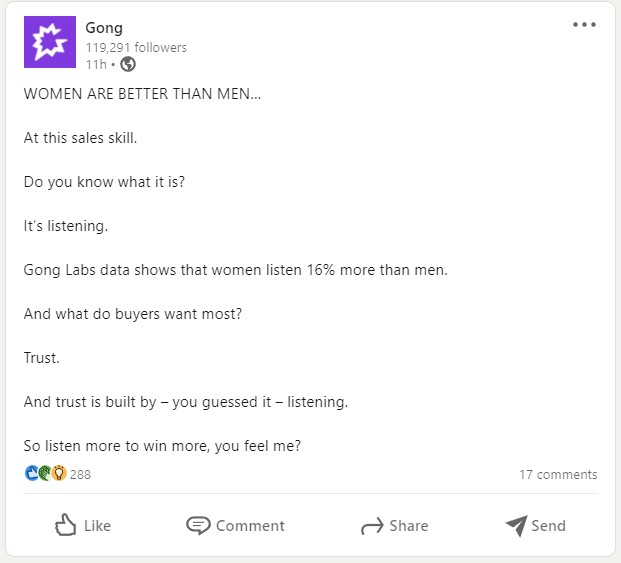Click the 11h post timestamp
621x563 pixels.
coord(96,64)
